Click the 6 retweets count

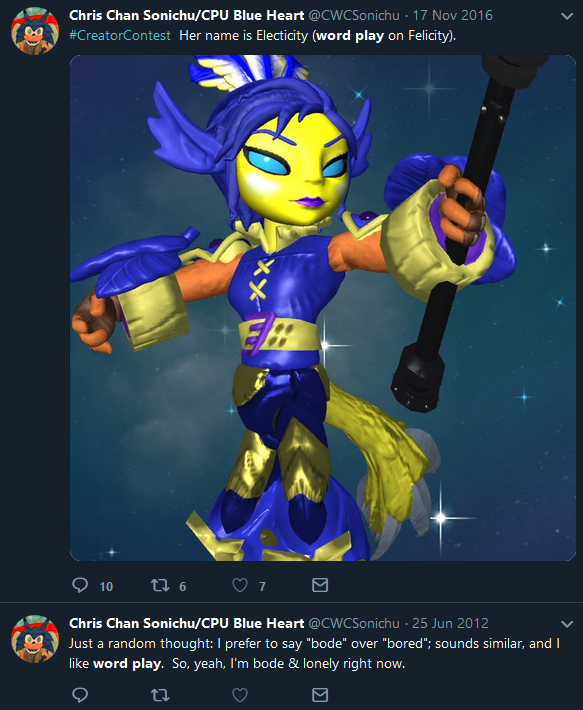tap(182, 586)
